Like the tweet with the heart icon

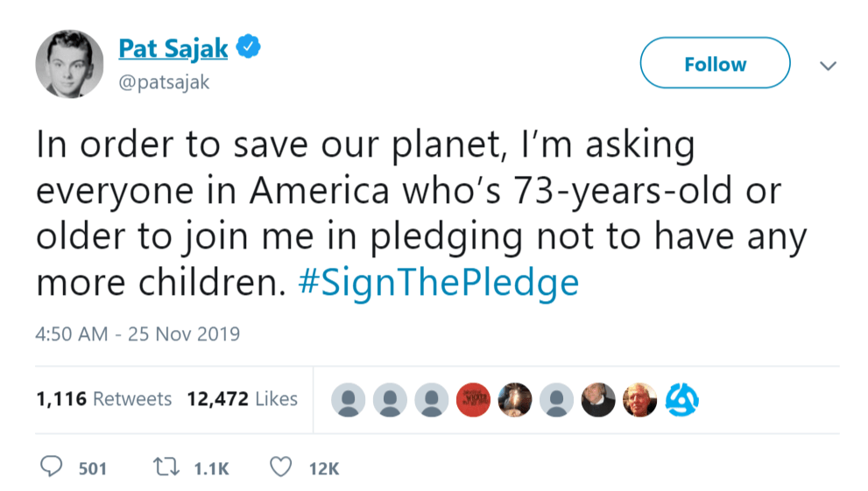click(x=281, y=467)
